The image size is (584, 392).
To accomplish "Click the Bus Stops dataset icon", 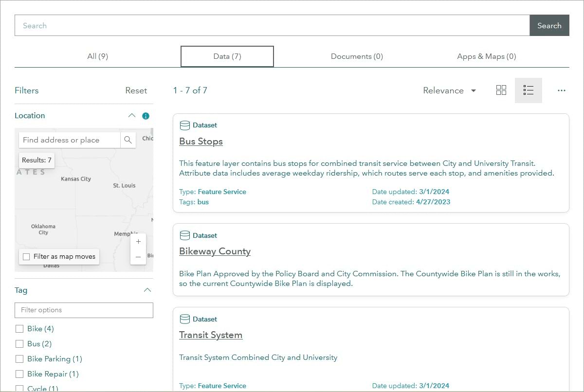I will click(184, 125).
